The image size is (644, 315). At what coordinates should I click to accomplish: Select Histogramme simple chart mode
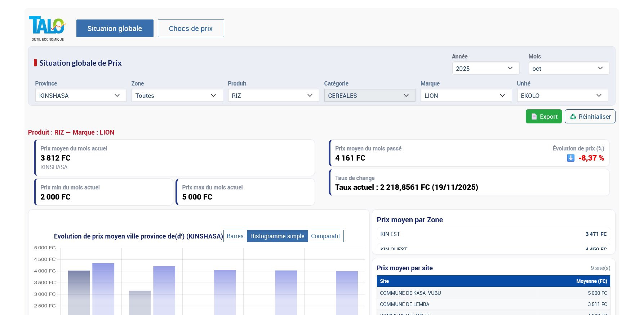[277, 236]
